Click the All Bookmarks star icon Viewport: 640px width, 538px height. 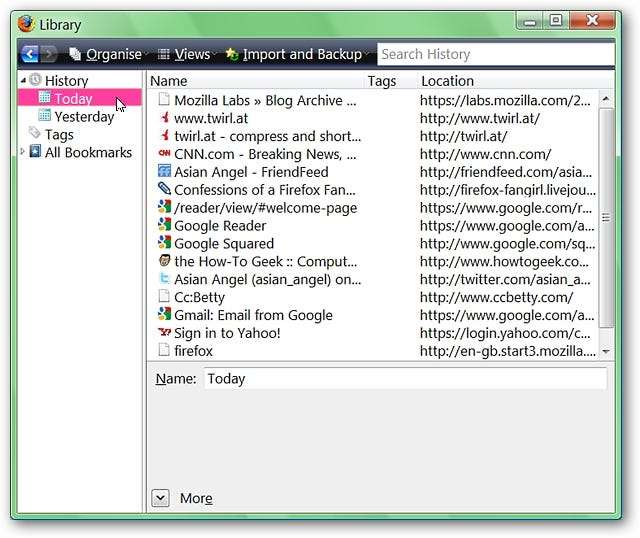point(36,151)
